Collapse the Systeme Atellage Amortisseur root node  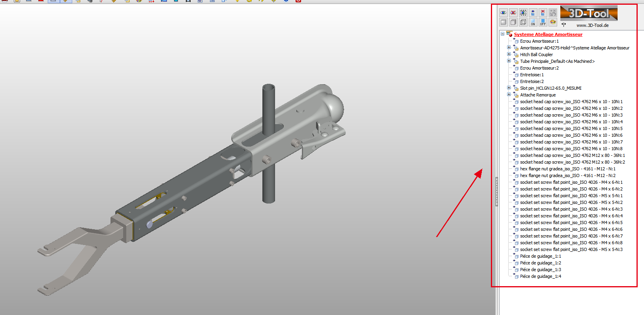[x=502, y=34]
